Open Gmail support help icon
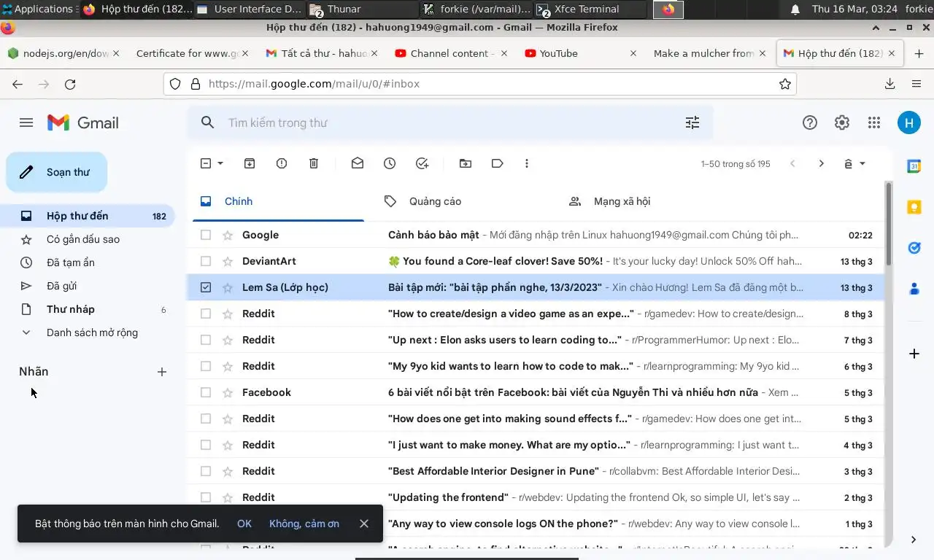This screenshot has width=934, height=560. coord(810,122)
